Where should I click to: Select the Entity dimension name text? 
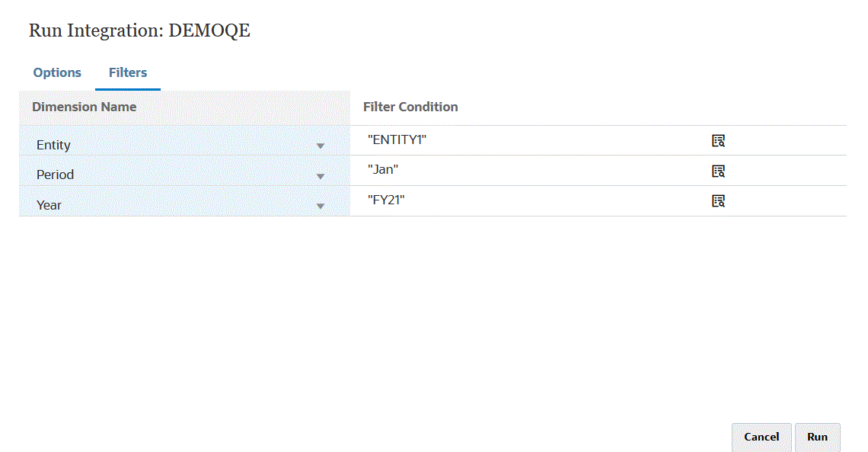53,145
